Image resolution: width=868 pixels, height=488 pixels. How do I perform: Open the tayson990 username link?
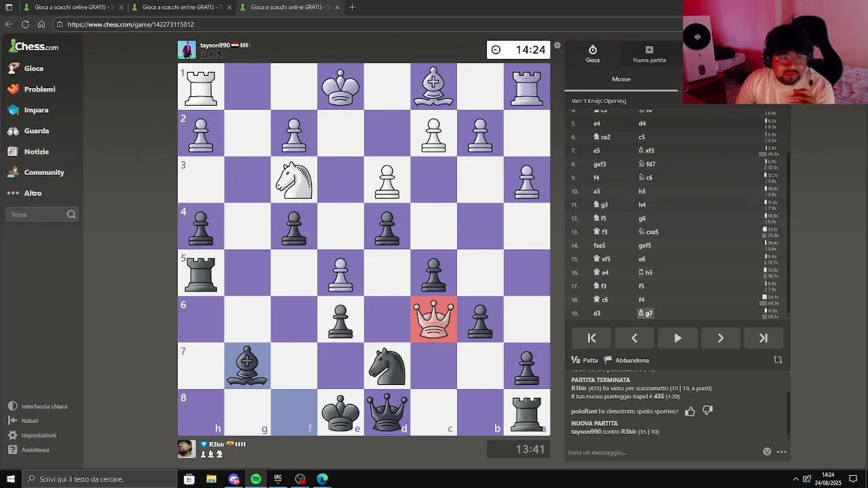point(215,45)
